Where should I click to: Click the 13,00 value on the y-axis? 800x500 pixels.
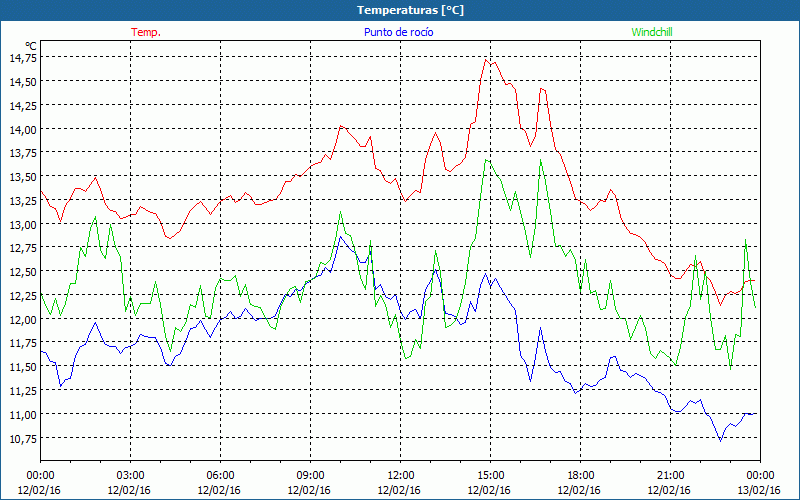tap(23, 224)
